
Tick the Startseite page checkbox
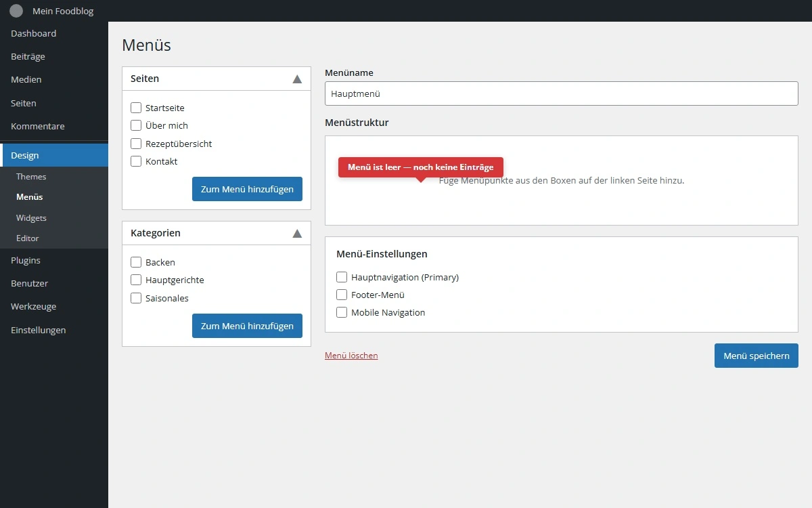(x=136, y=108)
